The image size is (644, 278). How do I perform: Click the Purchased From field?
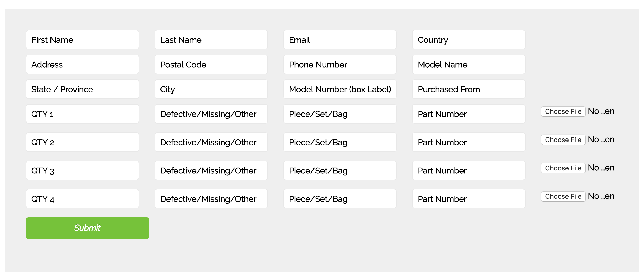tap(469, 89)
